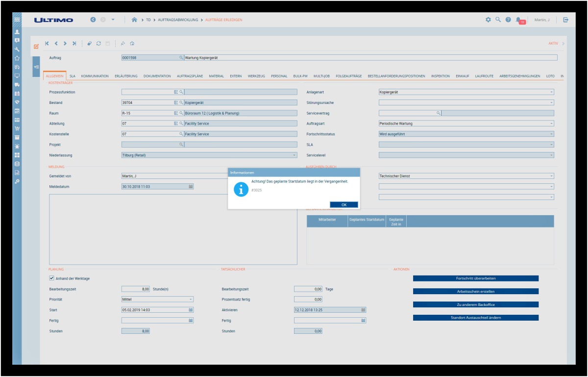Open the Niederlassung dropdown
This screenshot has width=588, height=377.
(x=294, y=155)
